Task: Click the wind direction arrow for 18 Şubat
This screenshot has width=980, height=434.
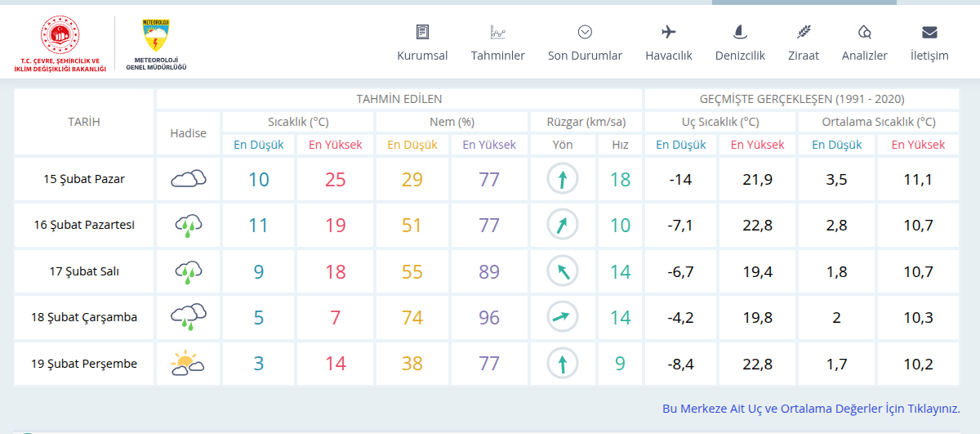Action: point(563,317)
